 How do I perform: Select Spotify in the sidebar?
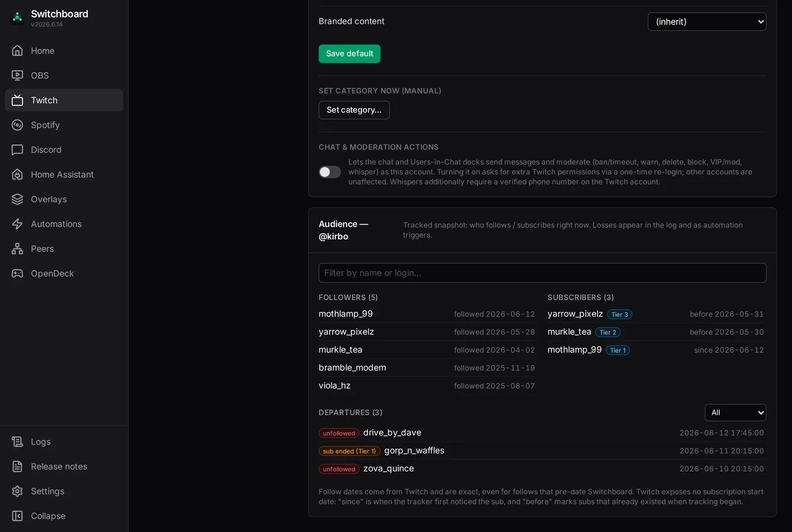coord(64,125)
